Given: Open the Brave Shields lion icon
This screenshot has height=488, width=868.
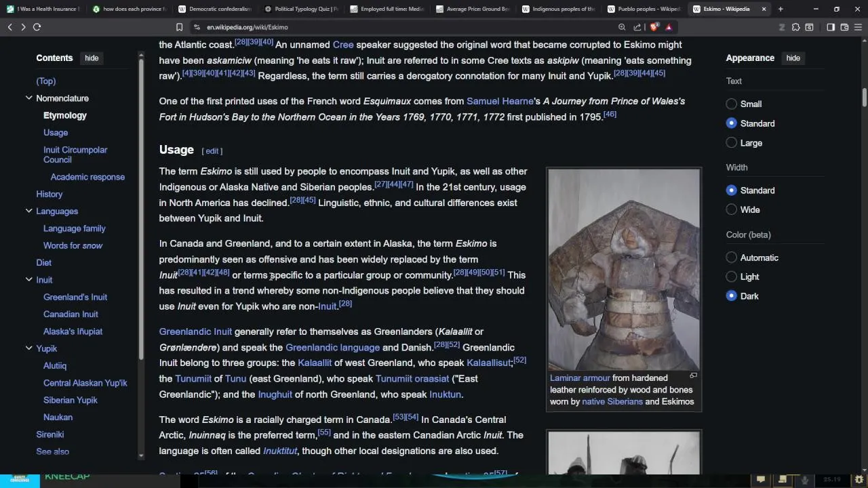Looking at the screenshot, I should coord(654,27).
